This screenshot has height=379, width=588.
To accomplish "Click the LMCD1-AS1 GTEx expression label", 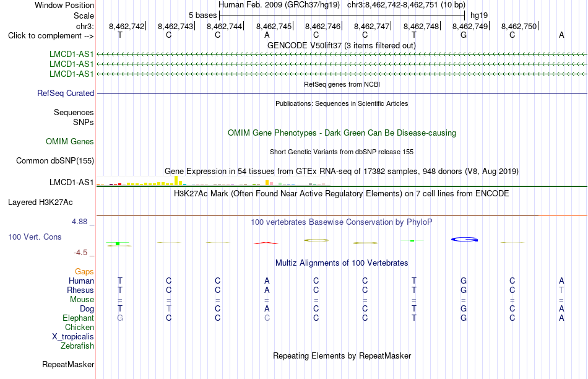I will pyautogui.click(x=71, y=182).
